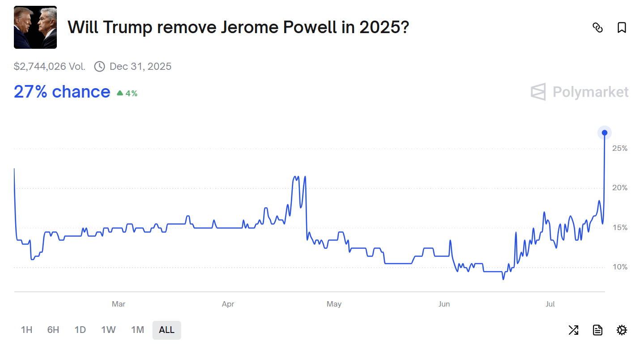The image size is (644, 354).
Task: Select the 1H time range
Action: click(26, 330)
